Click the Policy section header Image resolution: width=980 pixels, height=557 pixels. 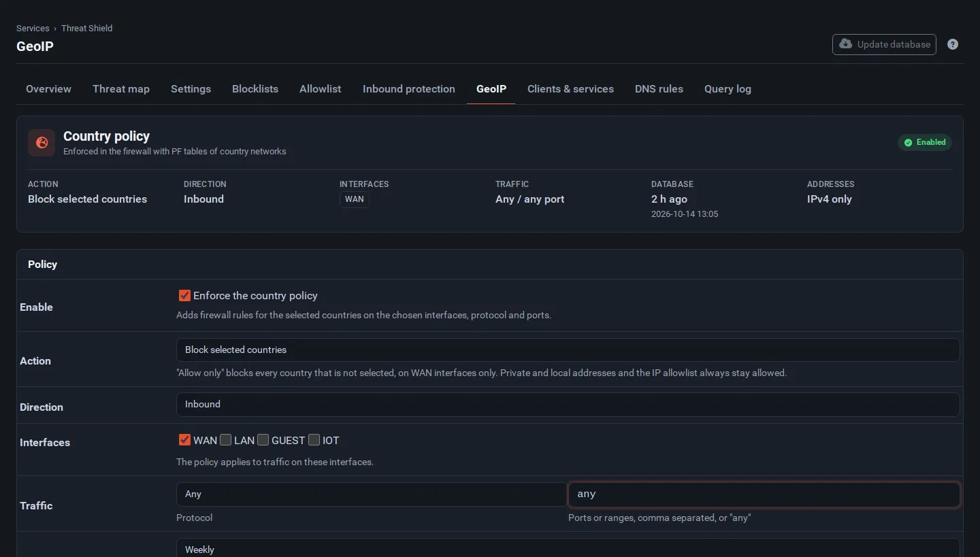(x=42, y=265)
